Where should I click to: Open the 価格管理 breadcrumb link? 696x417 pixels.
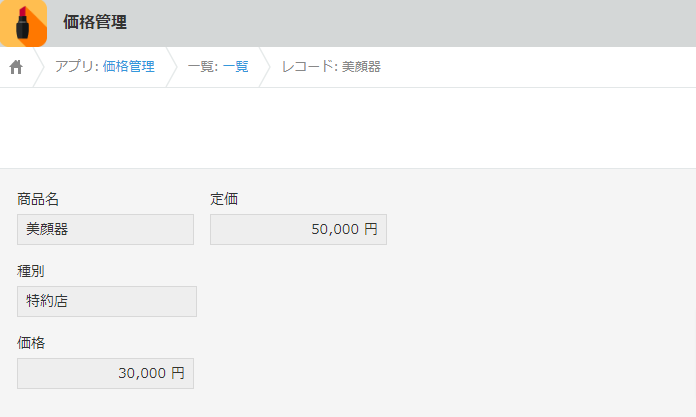[129, 67]
